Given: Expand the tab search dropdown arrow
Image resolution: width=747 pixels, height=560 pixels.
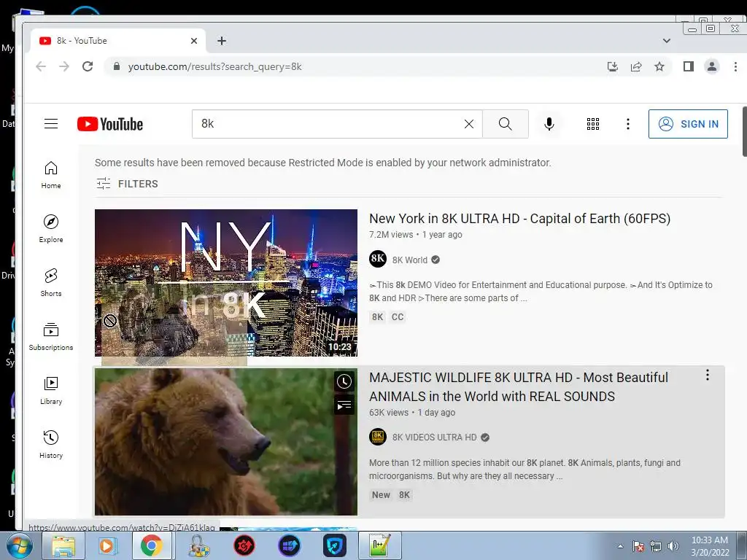Looking at the screenshot, I should [x=667, y=41].
